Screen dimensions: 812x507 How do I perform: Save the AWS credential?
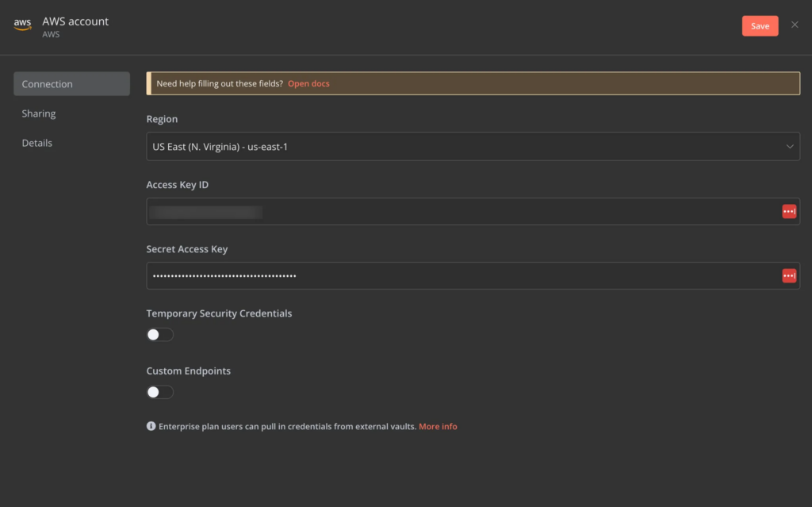(760, 26)
